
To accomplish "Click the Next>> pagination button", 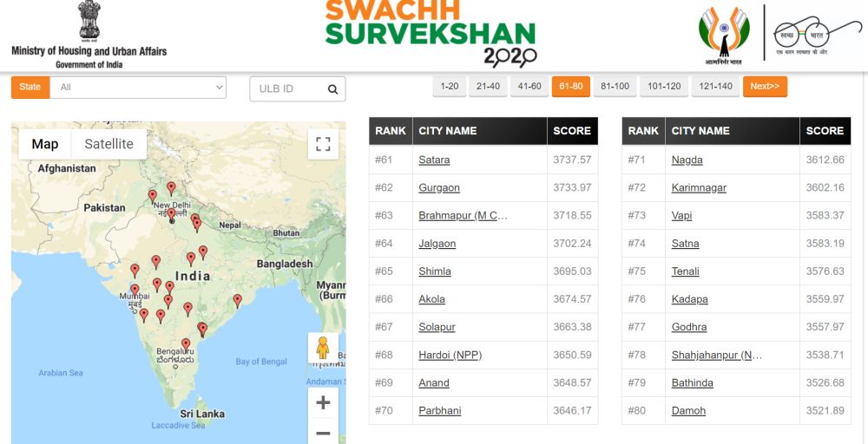I will point(765,86).
